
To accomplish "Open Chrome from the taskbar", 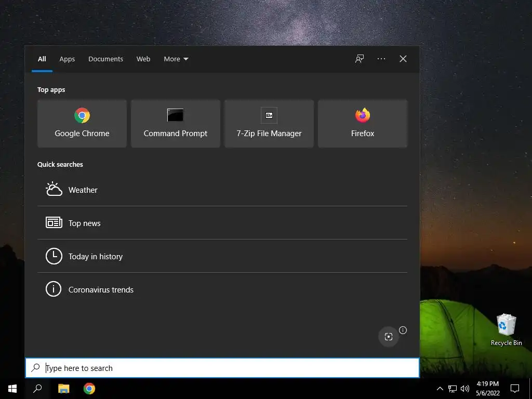I will (x=89, y=389).
